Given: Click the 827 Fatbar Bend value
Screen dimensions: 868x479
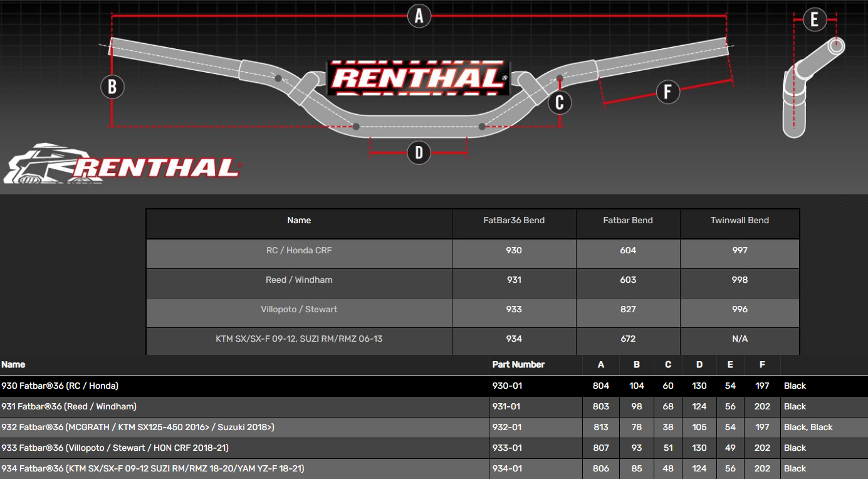Looking at the screenshot, I should [628, 309].
